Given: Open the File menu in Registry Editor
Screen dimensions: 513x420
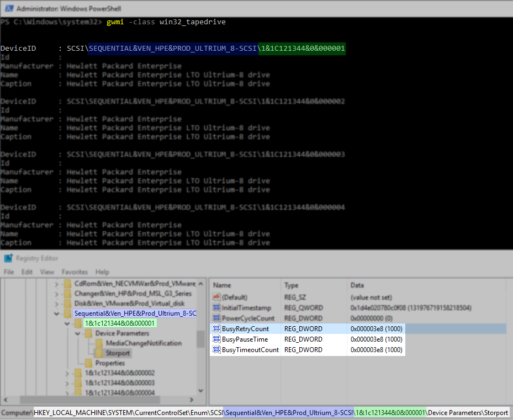Looking at the screenshot, I should [9, 272].
